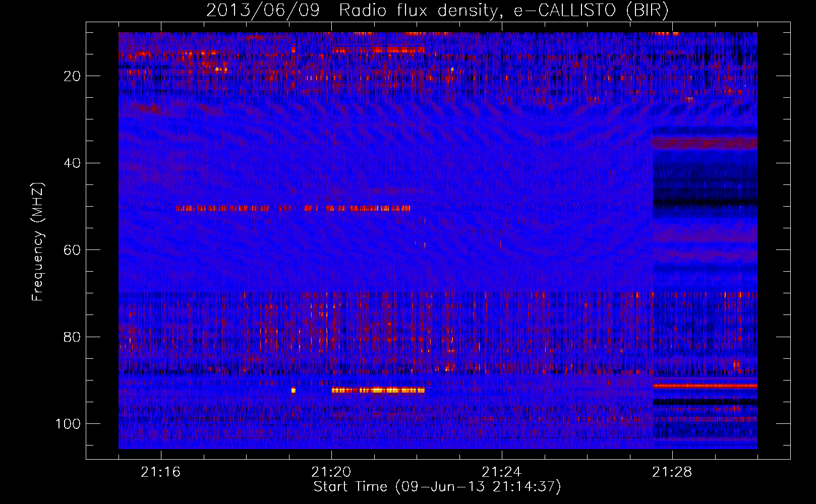Screen dimensions: 816x504
Task: Click the '20' frequency tick label
Action: (x=72, y=76)
